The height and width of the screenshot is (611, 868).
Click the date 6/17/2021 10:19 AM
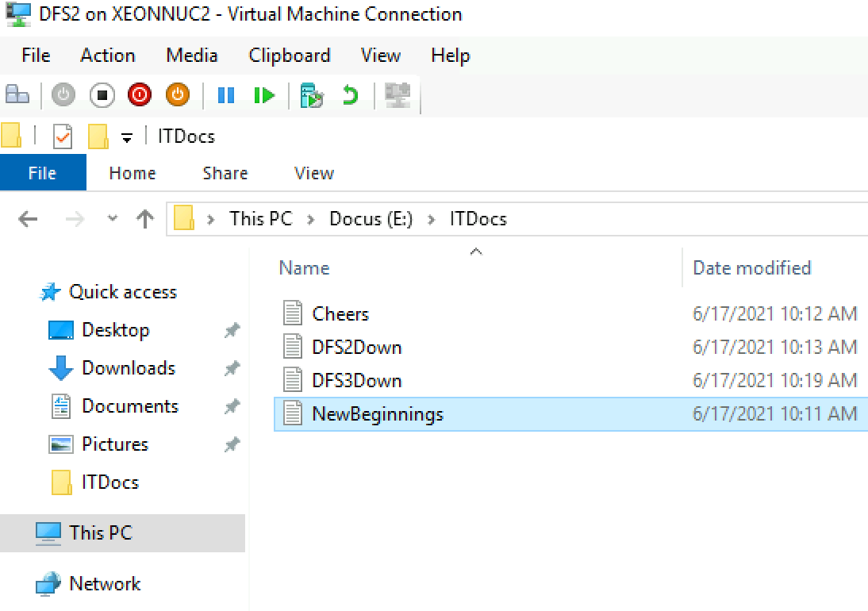pyautogui.click(x=775, y=381)
